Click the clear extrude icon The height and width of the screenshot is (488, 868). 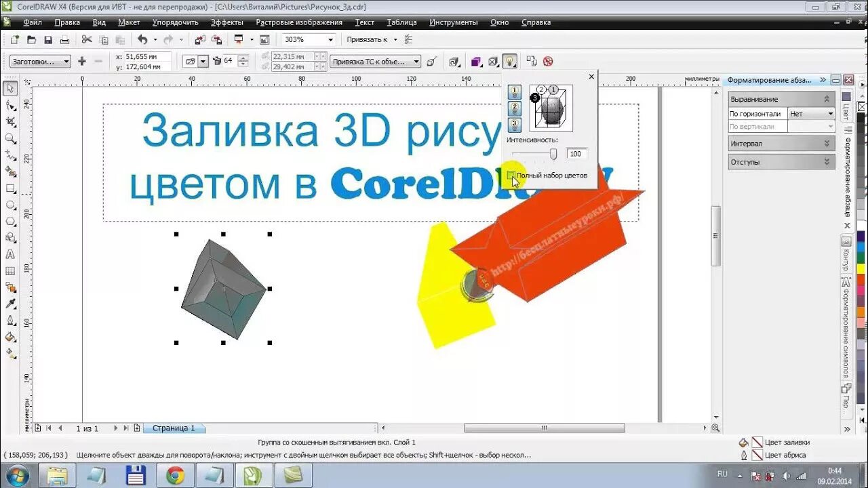tap(548, 62)
